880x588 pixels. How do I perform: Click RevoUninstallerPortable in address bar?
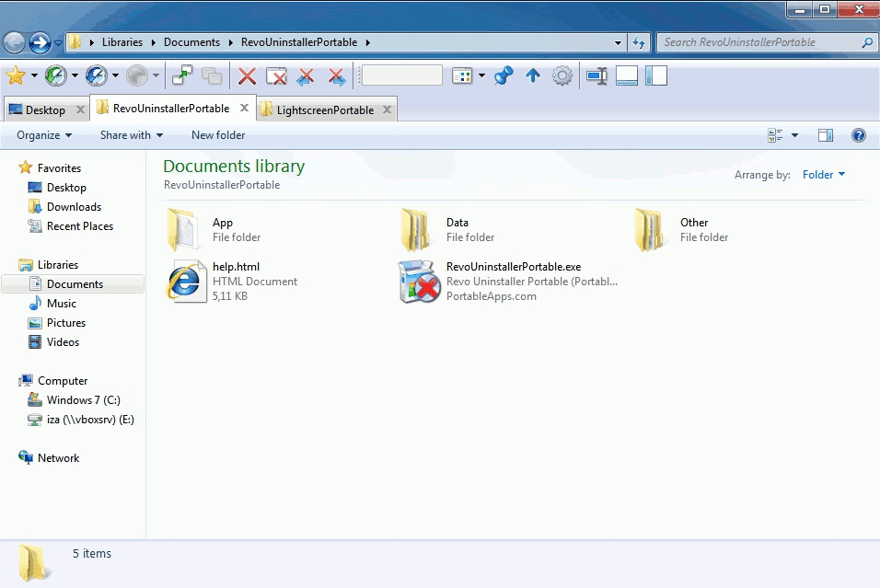pos(299,42)
